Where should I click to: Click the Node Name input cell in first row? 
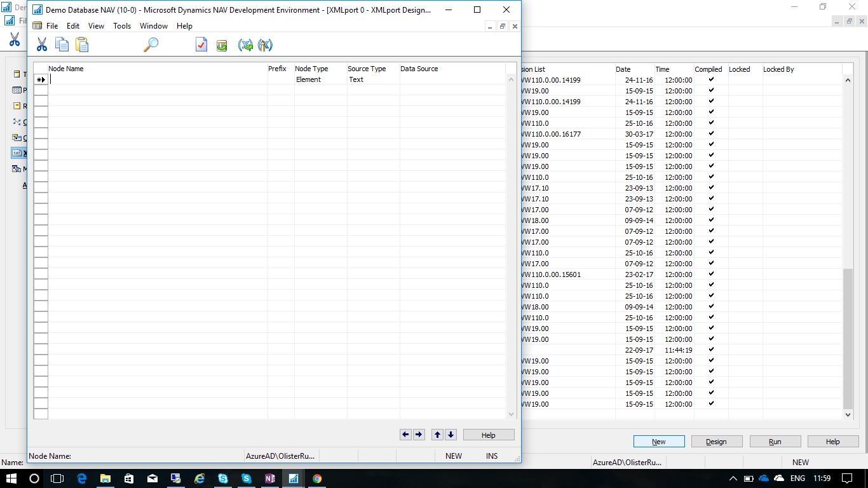tap(158, 79)
